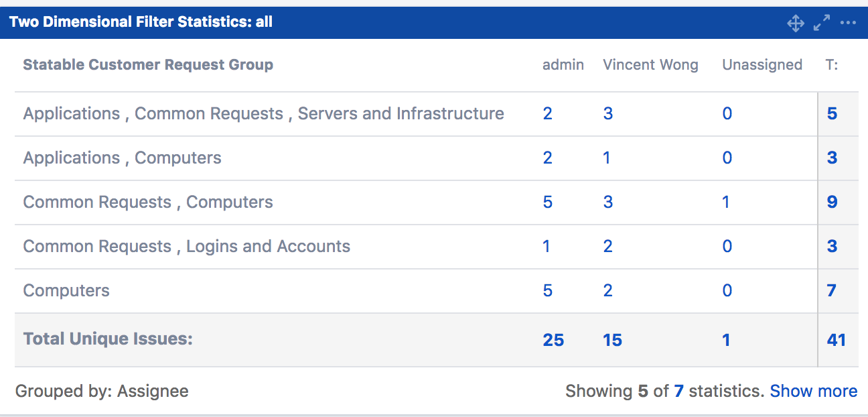This screenshot has height=417, width=868.
Task: Open total count 41 issues link
Action: click(836, 340)
